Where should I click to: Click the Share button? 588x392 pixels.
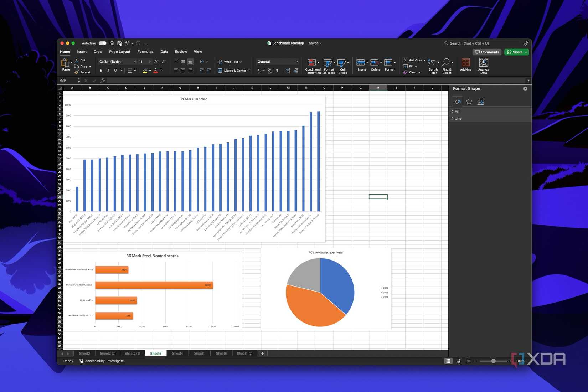tap(516, 52)
